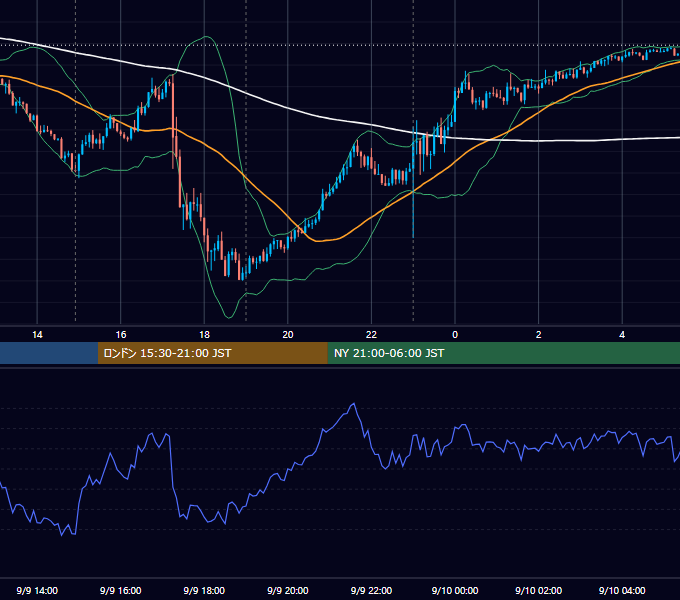Image resolution: width=680 pixels, height=600 pixels.
Task: Click the 9/9 22:00 label on indicator axis
Action: (371, 590)
